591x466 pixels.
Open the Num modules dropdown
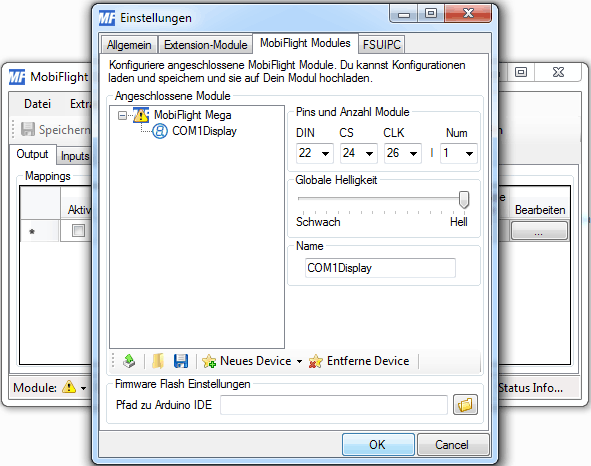pos(469,153)
